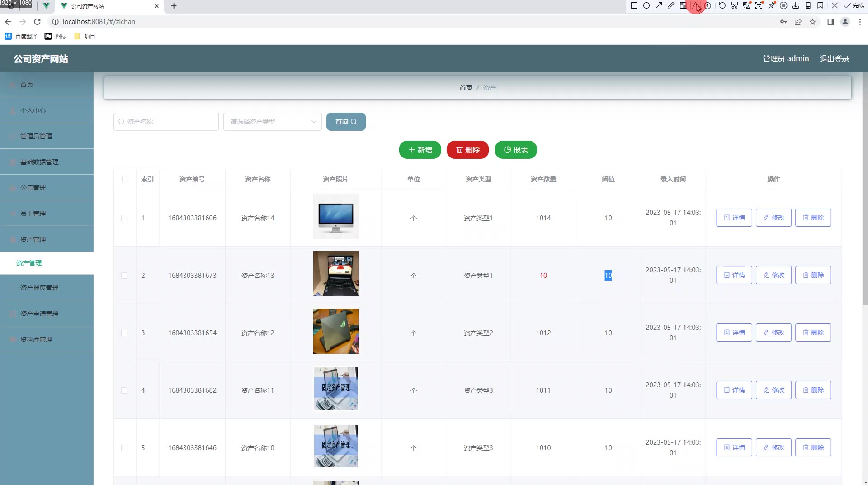Click 删除 for 资产名称12
Image resolution: width=868 pixels, height=485 pixels.
pos(813,333)
